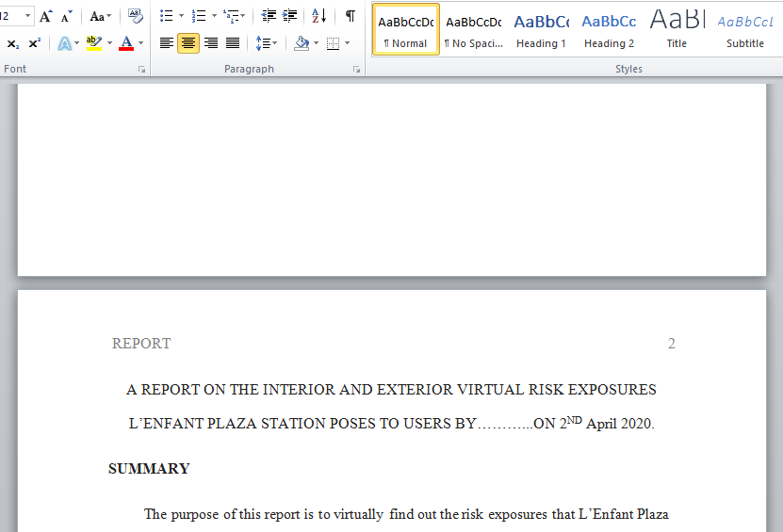Open the Bullets library dropdown arrow
Image resolution: width=783 pixels, height=532 pixels.
pyautogui.click(x=181, y=16)
